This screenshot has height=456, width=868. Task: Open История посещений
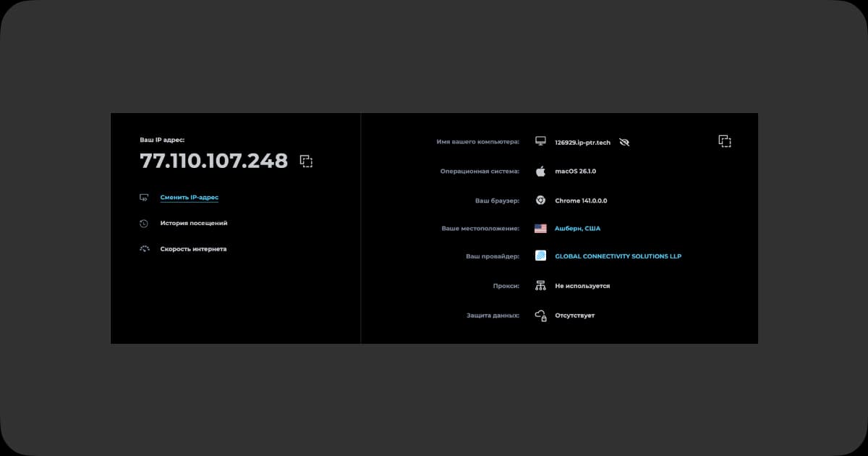click(193, 224)
